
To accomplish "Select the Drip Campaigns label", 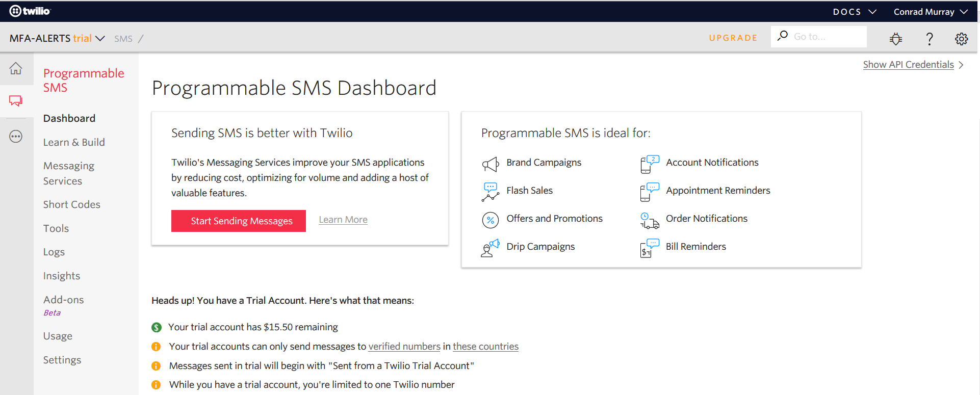I will (540, 246).
